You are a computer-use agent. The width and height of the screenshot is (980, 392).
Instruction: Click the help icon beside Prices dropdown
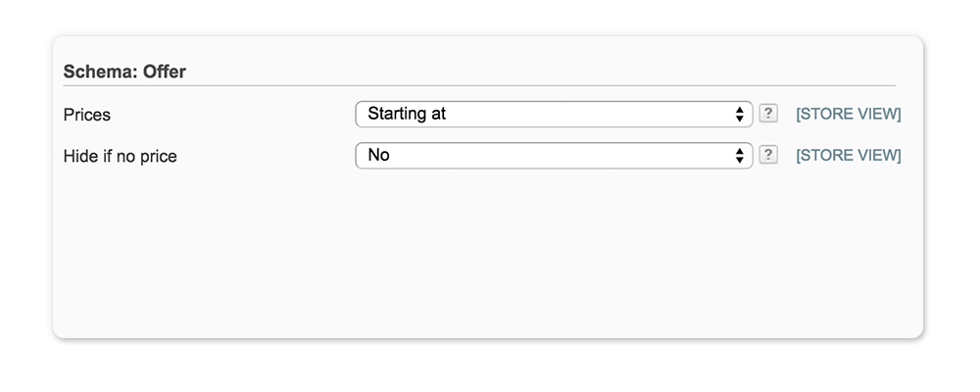click(x=769, y=114)
